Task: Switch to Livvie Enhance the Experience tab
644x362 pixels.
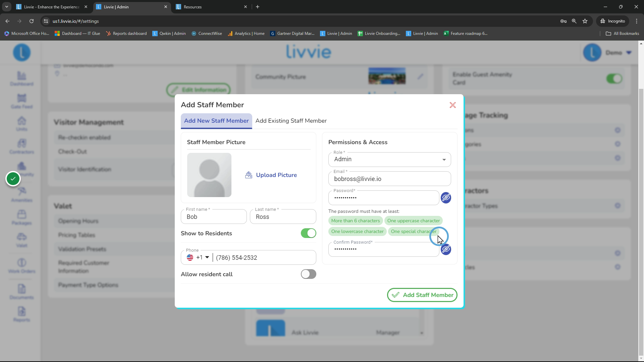Action: (x=52, y=7)
